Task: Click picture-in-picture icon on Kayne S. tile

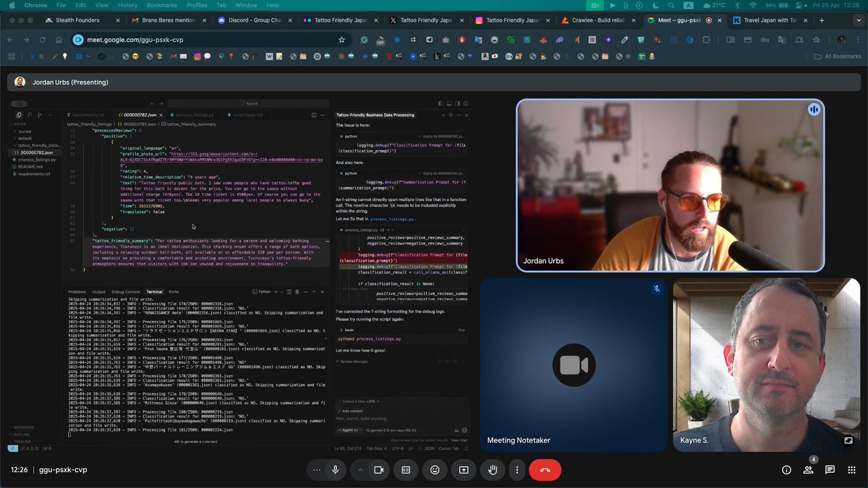Action: [x=848, y=440]
